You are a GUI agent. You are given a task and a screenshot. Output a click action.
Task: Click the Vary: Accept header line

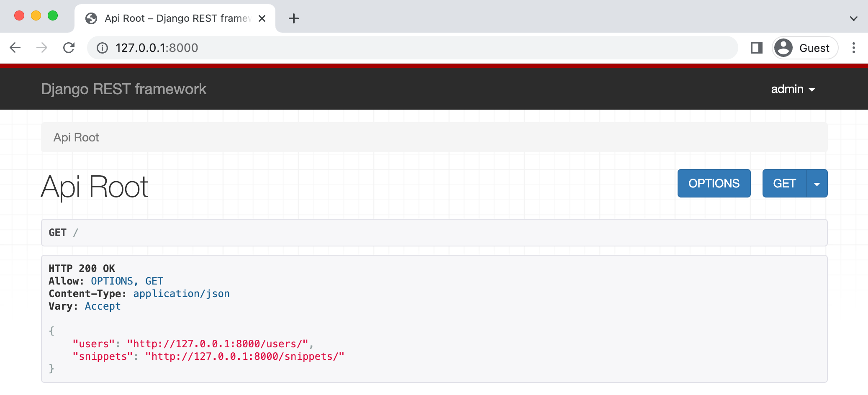(85, 306)
